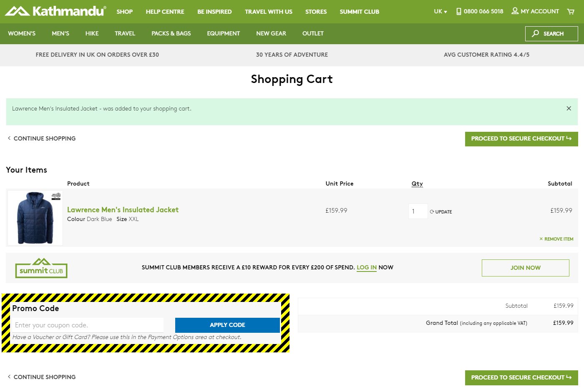The image size is (584, 392).
Task: Click bottom Continue Shopping link
Action: [42, 377]
